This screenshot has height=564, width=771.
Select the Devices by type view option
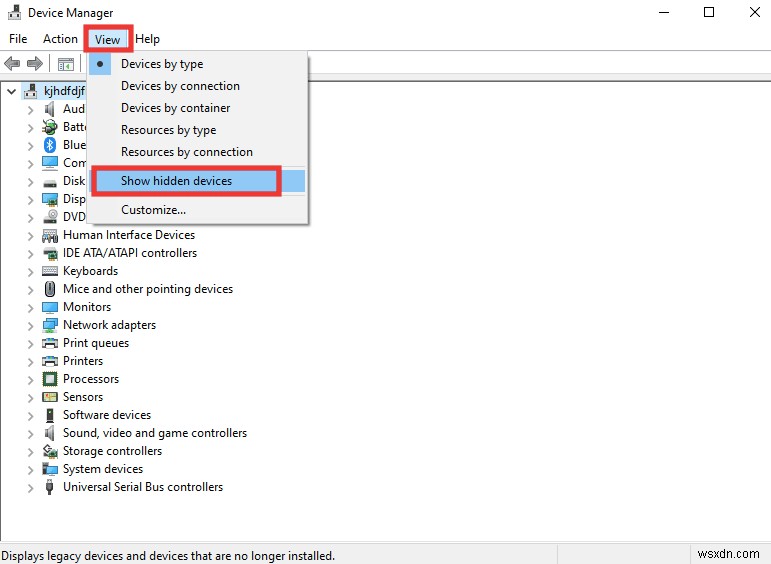tap(198, 64)
